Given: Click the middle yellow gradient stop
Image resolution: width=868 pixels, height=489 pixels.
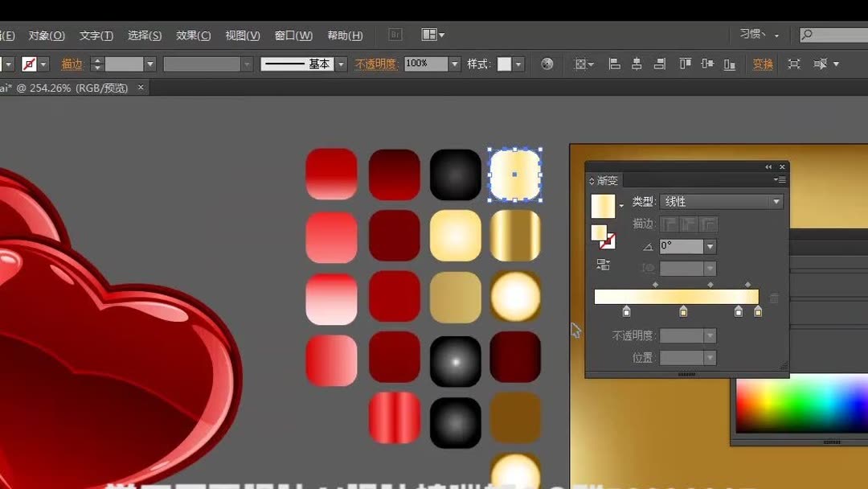Looking at the screenshot, I should click(683, 311).
